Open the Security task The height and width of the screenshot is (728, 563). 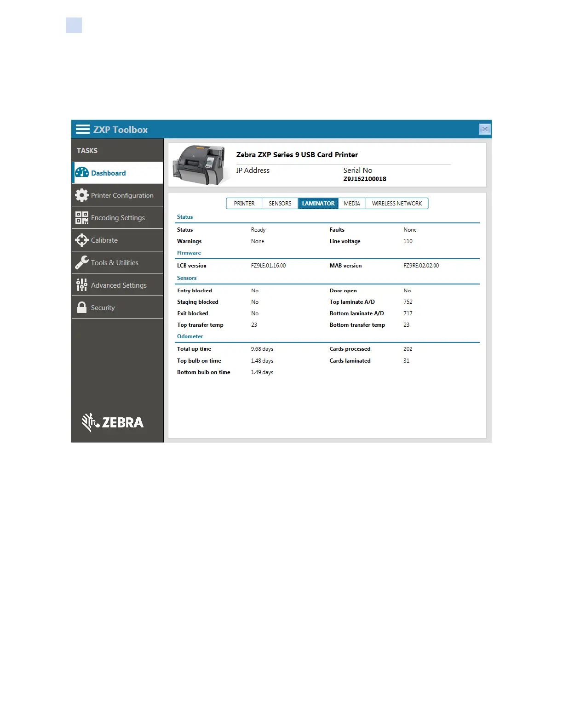tap(117, 307)
